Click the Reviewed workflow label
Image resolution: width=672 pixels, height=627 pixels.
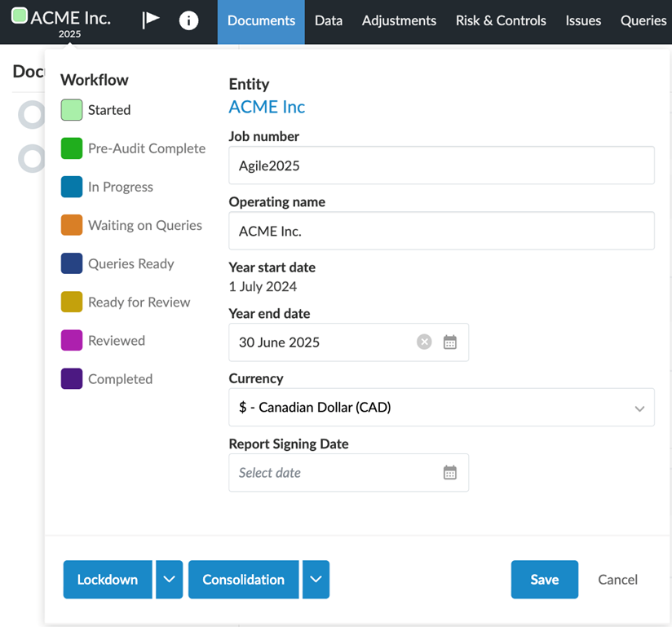tap(117, 340)
